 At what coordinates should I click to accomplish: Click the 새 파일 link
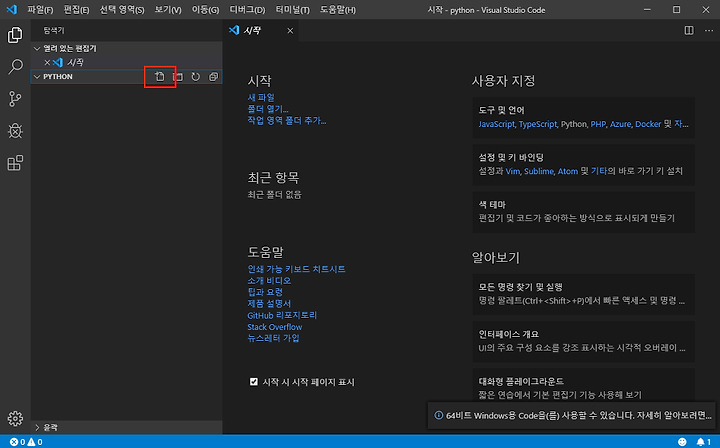(x=261, y=97)
